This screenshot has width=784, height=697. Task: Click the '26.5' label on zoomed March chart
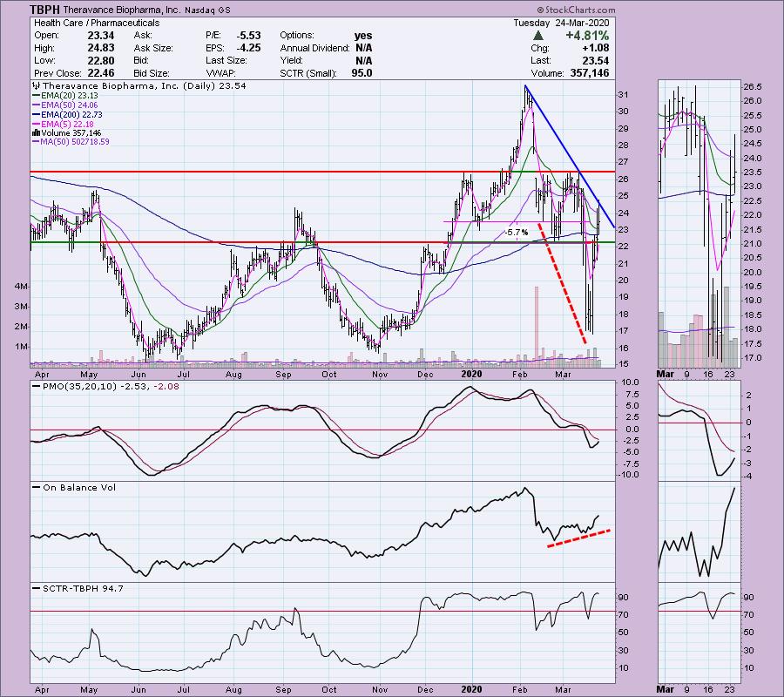pyautogui.click(x=753, y=86)
